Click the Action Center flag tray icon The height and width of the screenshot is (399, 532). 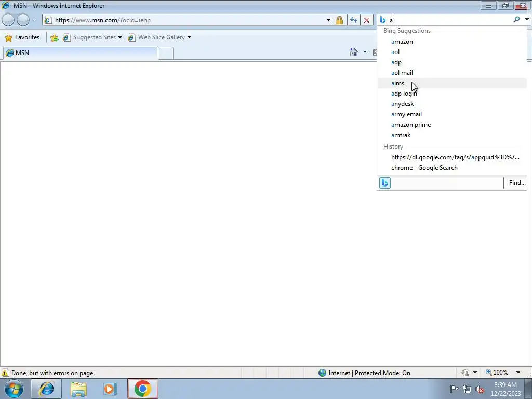pyautogui.click(x=454, y=389)
